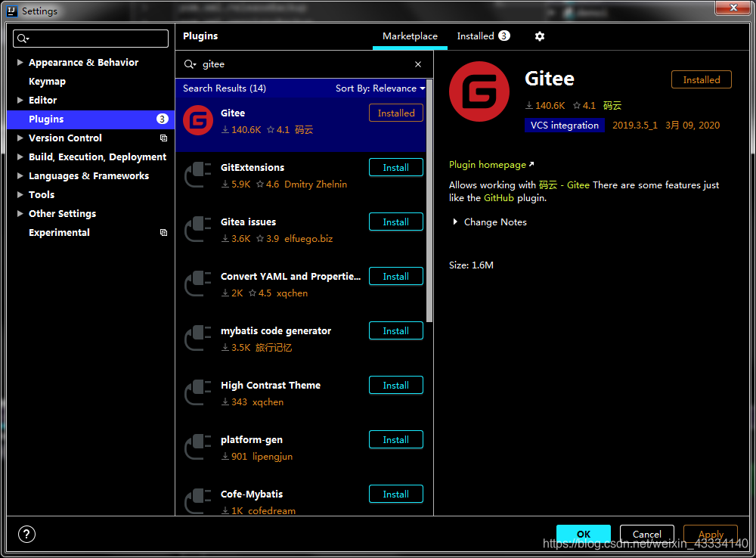The image size is (756, 558).
Task: Expand the Tools settings node
Action: (x=20, y=195)
